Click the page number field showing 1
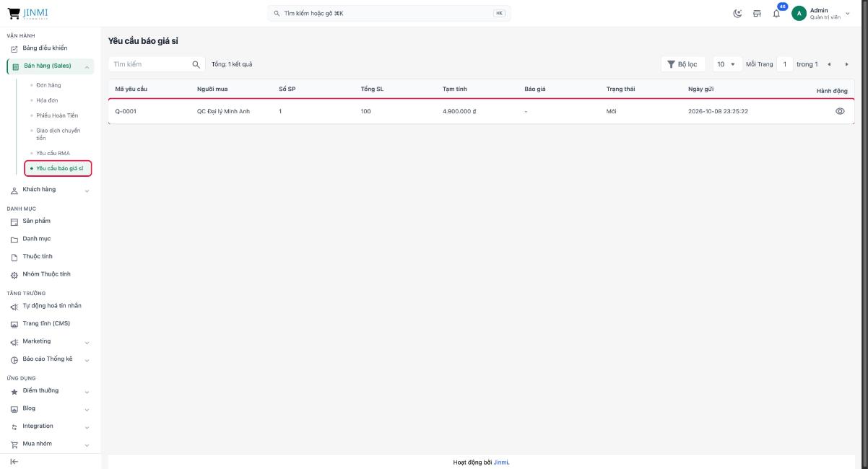This screenshot has height=469, width=868. pyautogui.click(x=784, y=64)
